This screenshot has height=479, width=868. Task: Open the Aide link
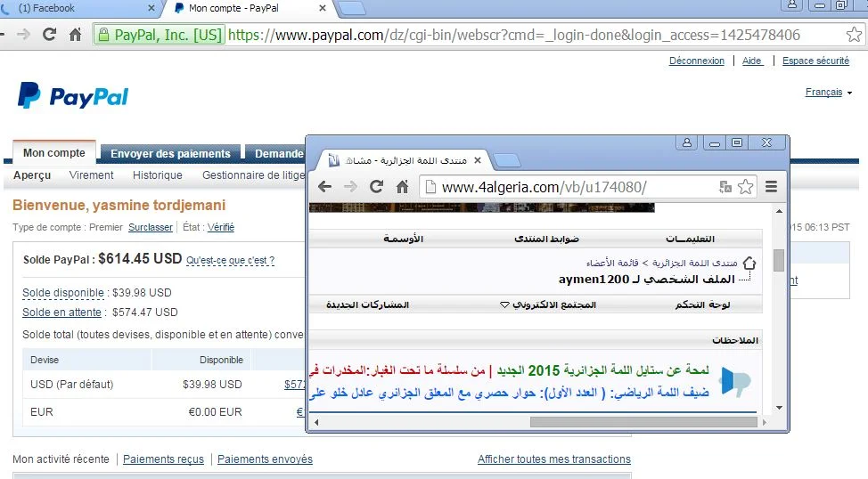tap(752, 61)
